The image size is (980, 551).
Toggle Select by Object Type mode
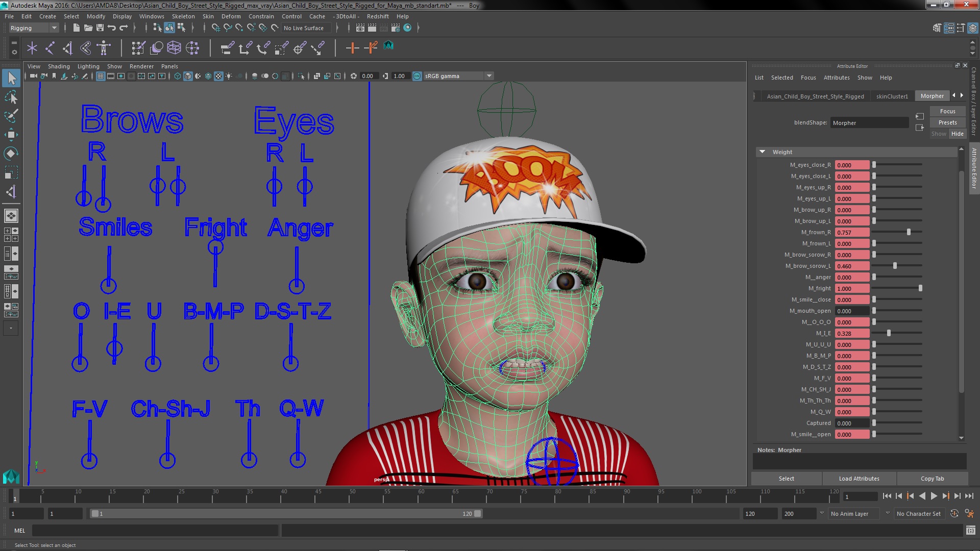tap(169, 28)
